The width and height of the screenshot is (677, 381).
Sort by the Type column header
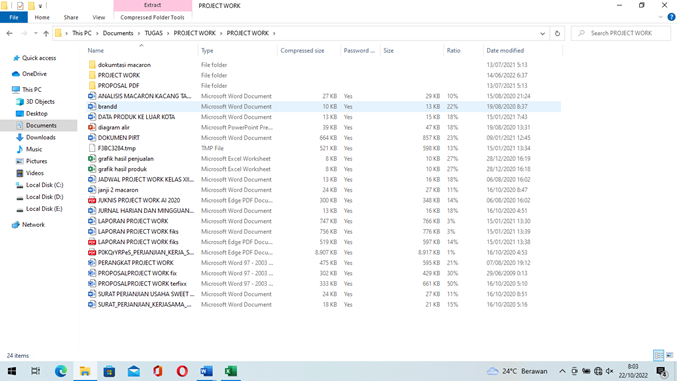[x=237, y=51]
